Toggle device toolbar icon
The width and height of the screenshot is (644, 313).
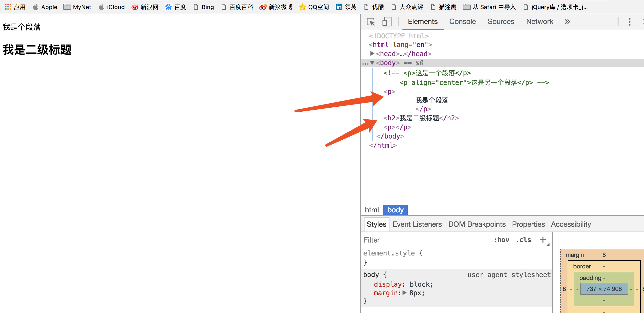click(x=387, y=22)
